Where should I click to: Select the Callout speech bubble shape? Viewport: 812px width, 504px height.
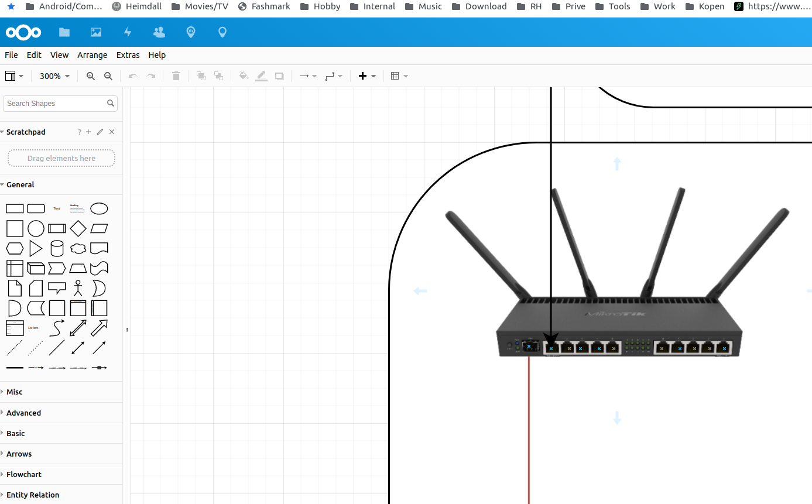click(57, 288)
